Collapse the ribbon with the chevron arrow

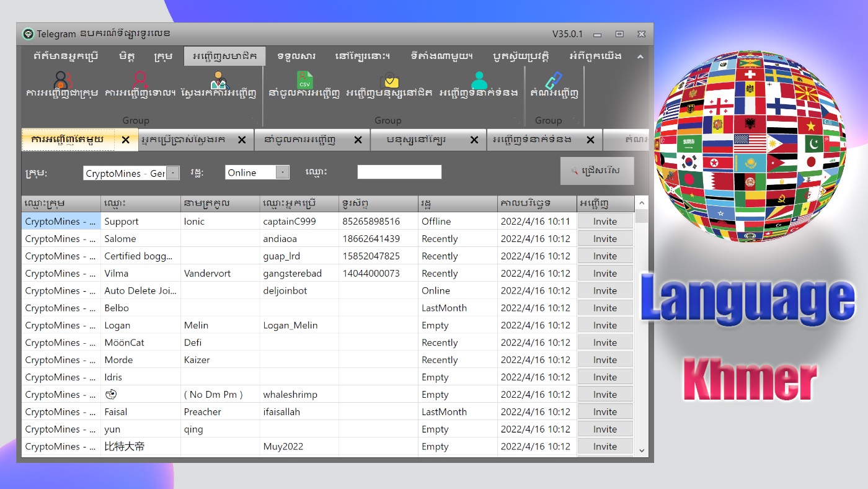[x=640, y=56]
